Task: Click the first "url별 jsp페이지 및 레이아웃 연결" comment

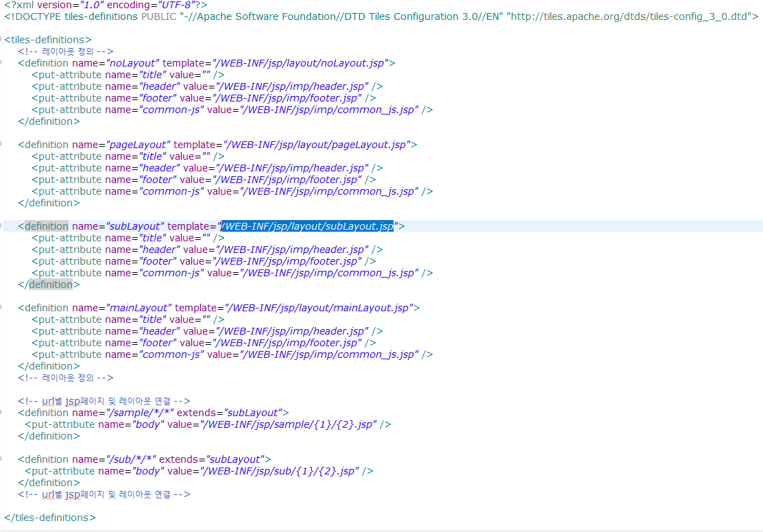Action: pyautogui.click(x=104, y=402)
